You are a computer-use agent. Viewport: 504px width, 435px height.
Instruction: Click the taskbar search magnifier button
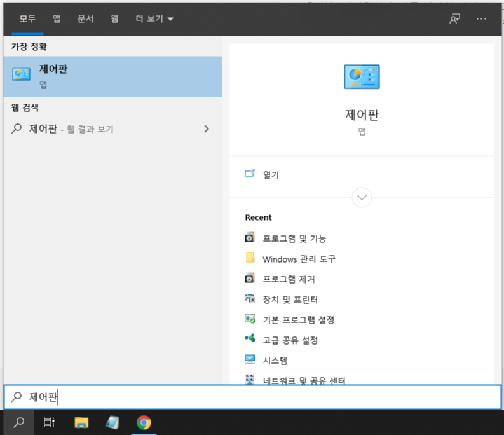coord(18,422)
